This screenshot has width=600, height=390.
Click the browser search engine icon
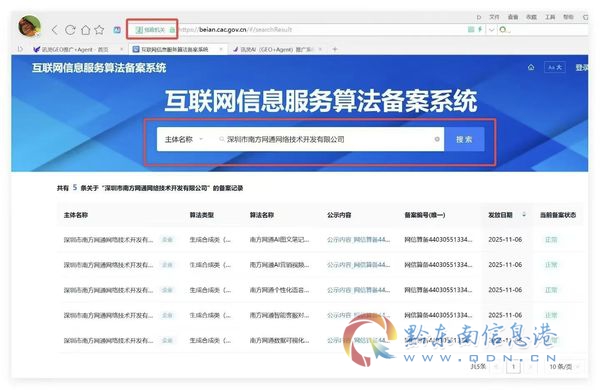(504, 30)
